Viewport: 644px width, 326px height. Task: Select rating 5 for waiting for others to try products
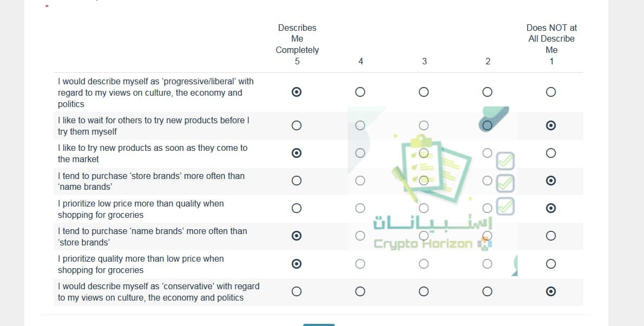coord(297,125)
